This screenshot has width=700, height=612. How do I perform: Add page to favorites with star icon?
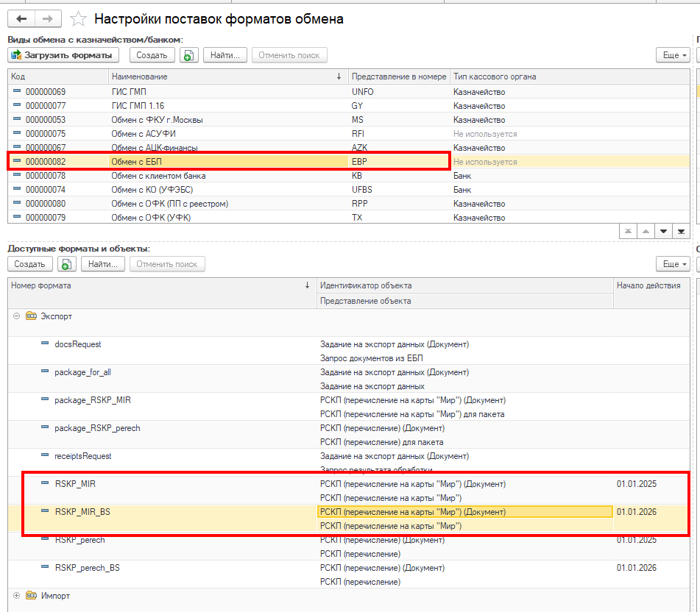coord(78,18)
